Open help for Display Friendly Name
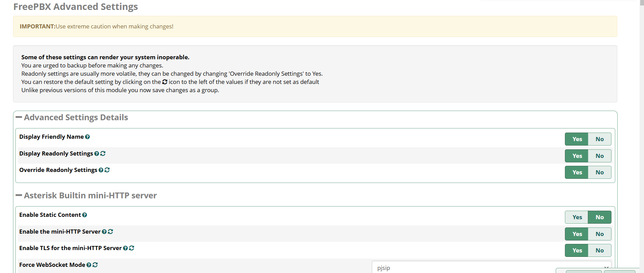This screenshot has width=644, height=273. pyautogui.click(x=87, y=137)
